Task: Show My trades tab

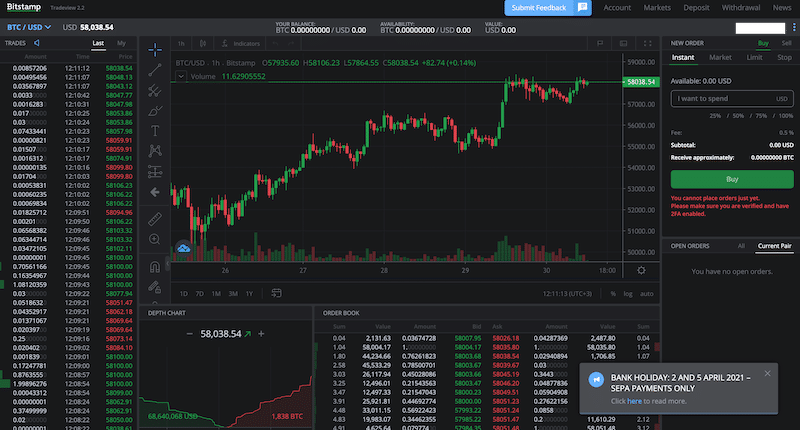Action: (121, 43)
